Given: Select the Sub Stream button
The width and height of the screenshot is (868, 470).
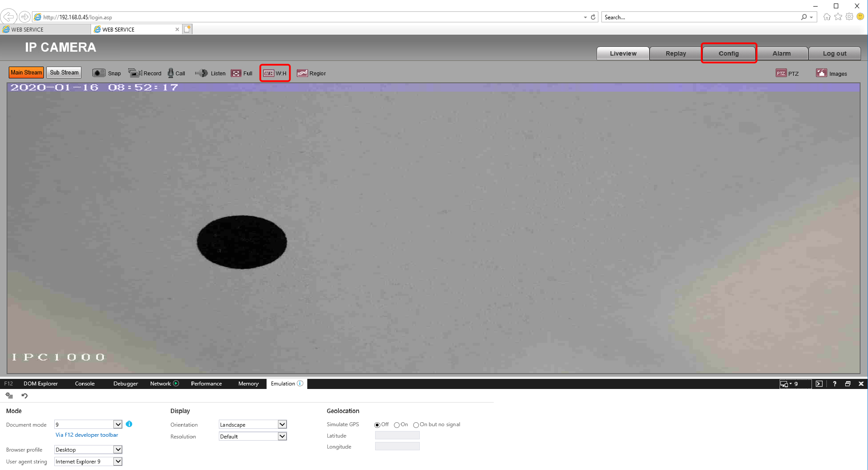Looking at the screenshot, I should tap(64, 73).
